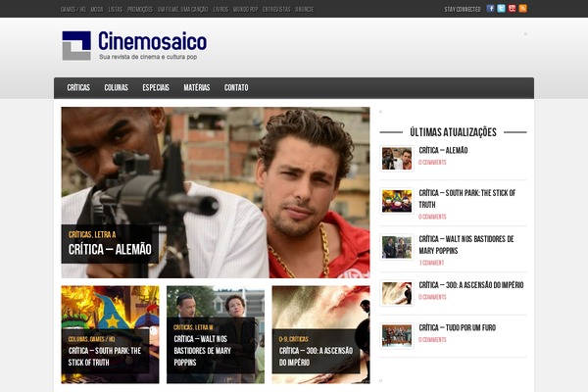The height and width of the screenshot is (392, 588).
Task: Click the Últimas Atualizações heading
Action: tap(453, 132)
